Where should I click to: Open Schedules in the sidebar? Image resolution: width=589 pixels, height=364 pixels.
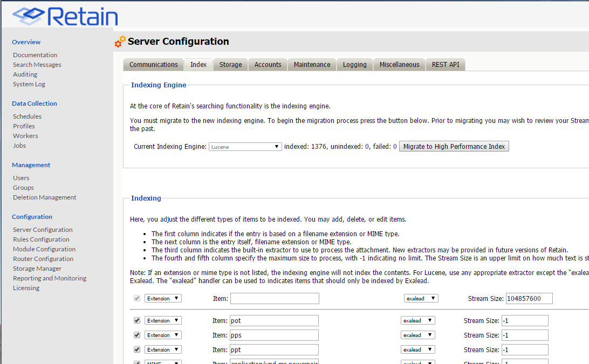(x=27, y=116)
